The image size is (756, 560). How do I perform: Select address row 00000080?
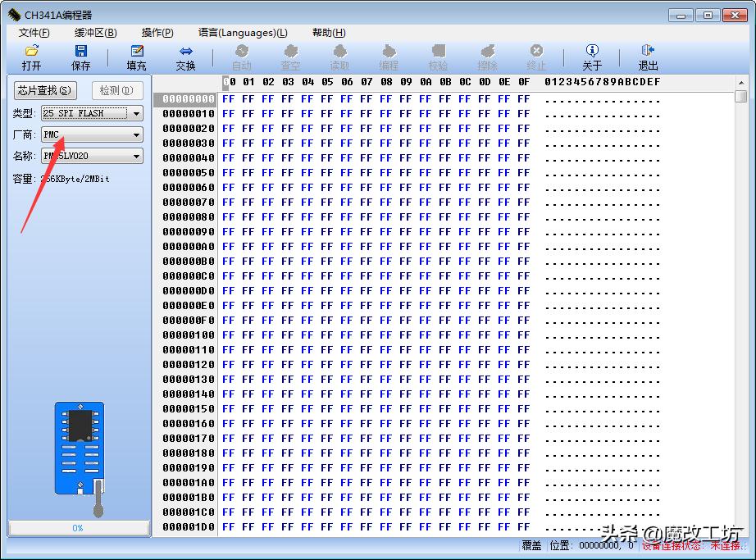(188, 217)
